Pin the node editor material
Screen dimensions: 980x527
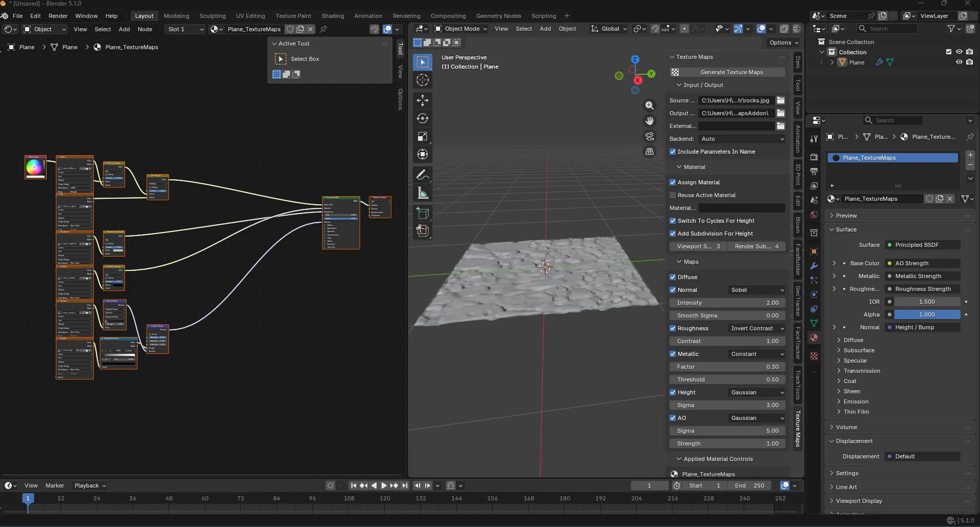coord(323,29)
